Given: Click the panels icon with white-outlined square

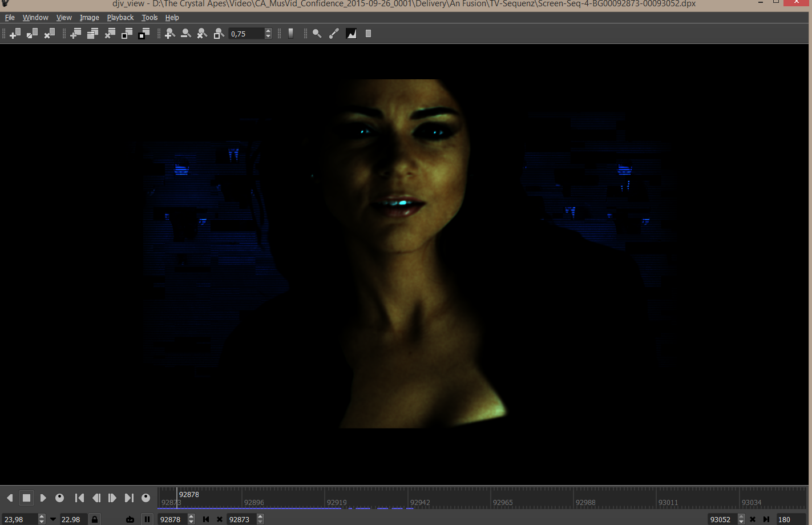Looking at the screenshot, I should (127, 34).
